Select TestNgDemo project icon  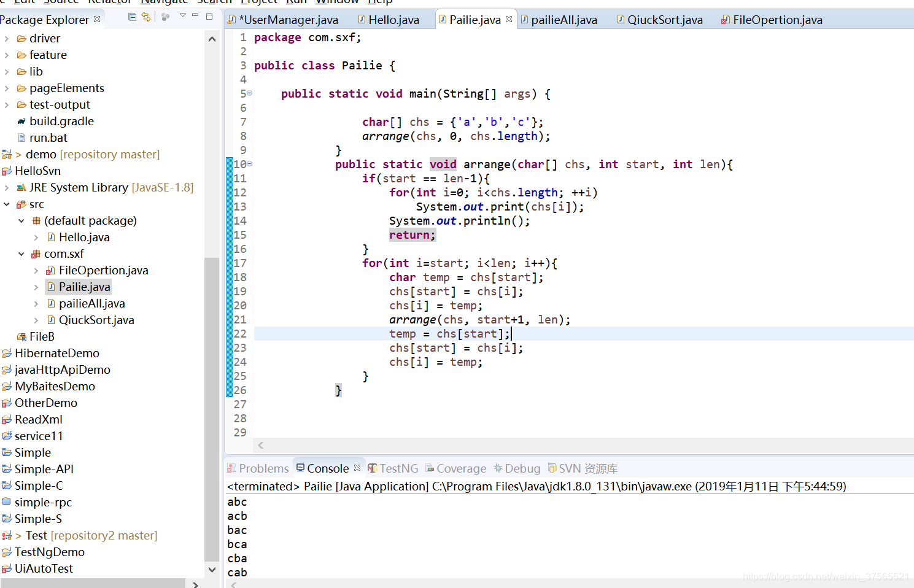click(7, 552)
